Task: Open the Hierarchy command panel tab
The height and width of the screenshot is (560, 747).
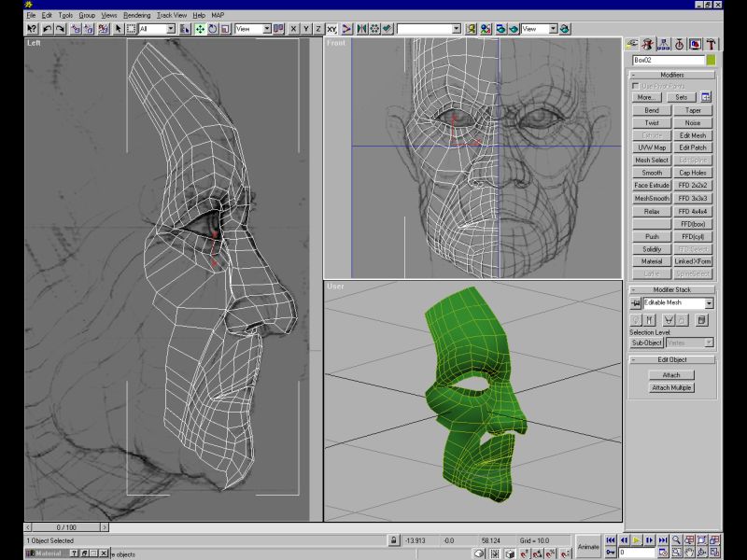Action: click(663, 43)
